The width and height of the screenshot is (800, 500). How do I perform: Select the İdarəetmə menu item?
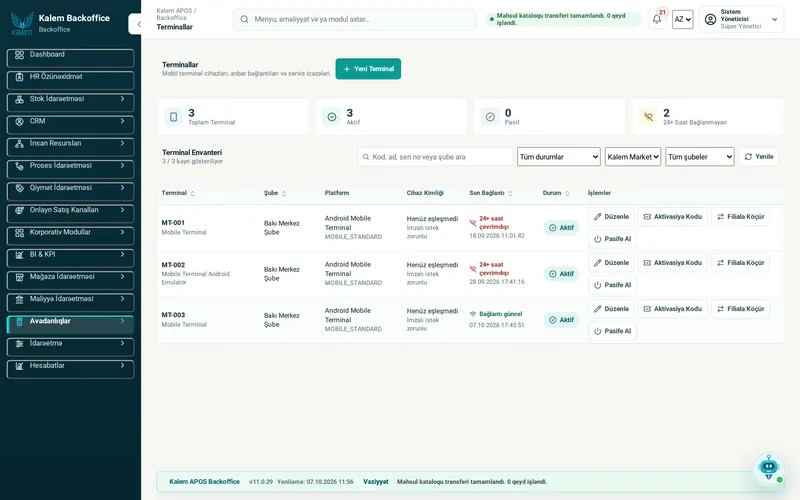pos(70,347)
